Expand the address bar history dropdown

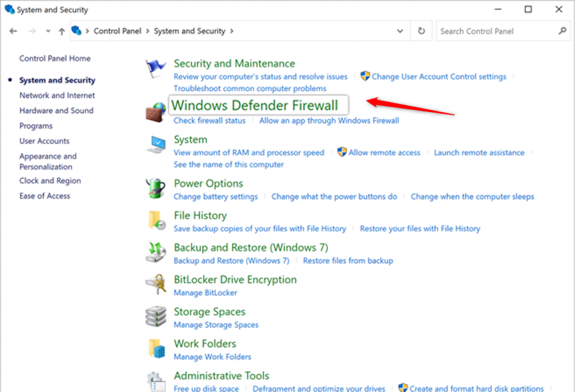click(x=400, y=32)
